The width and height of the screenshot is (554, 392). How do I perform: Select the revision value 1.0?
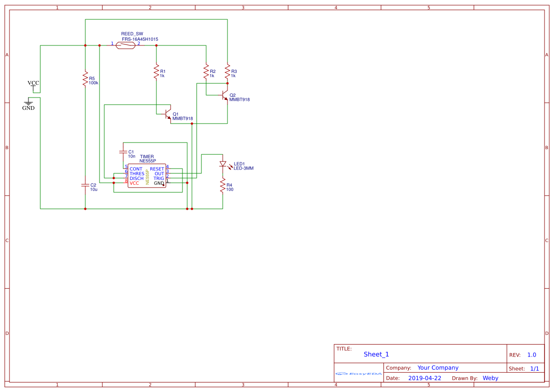[x=531, y=355]
